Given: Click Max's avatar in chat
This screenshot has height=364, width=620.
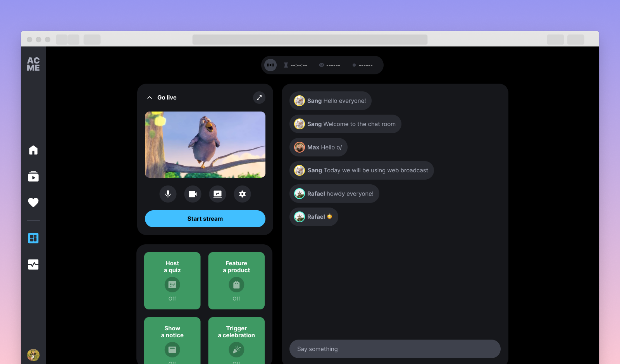Looking at the screenshot, I should point(300,147).
